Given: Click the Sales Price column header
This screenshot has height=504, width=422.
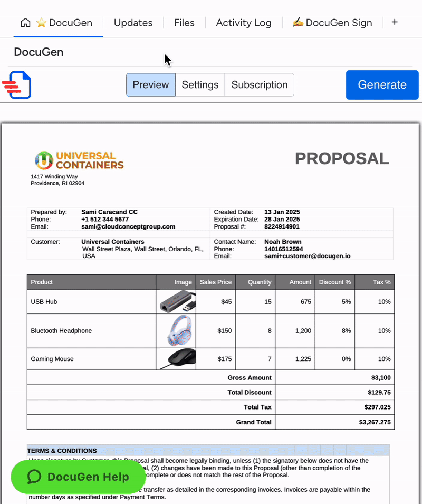Looking at the screenshot, I should pyautogui.click(x=216, y=282).
